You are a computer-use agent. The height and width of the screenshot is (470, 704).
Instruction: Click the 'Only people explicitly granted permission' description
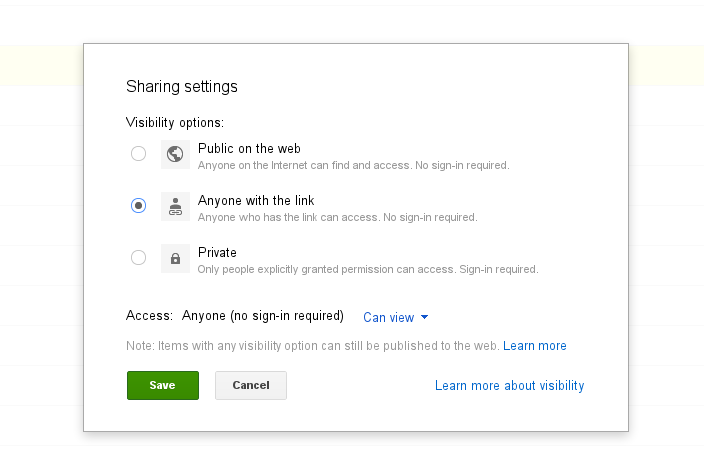click(x=367, y=269)
